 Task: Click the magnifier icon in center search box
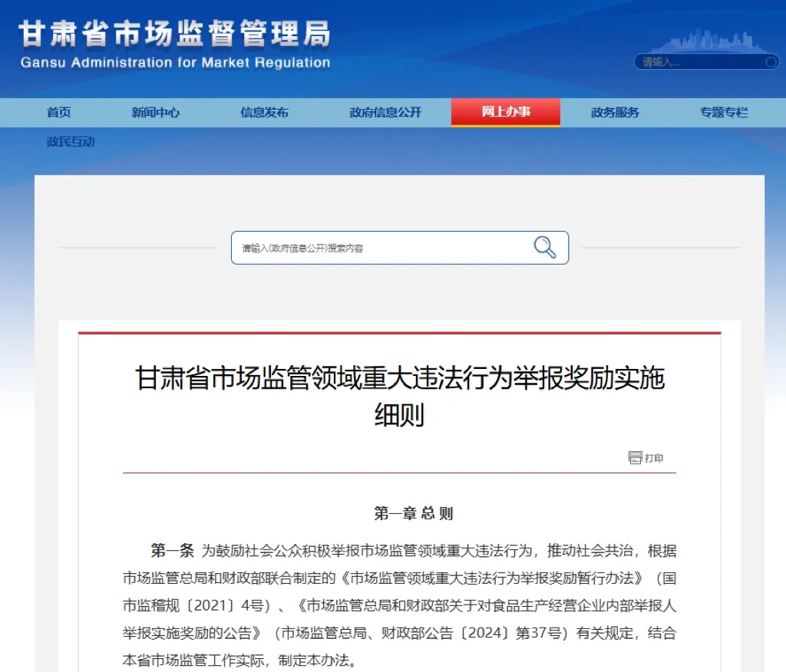click(544, 247)
